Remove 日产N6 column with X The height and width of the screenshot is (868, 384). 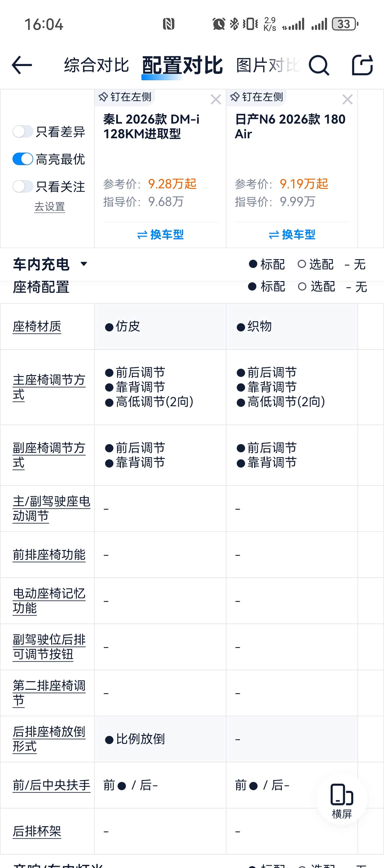[x=347, y=99]
